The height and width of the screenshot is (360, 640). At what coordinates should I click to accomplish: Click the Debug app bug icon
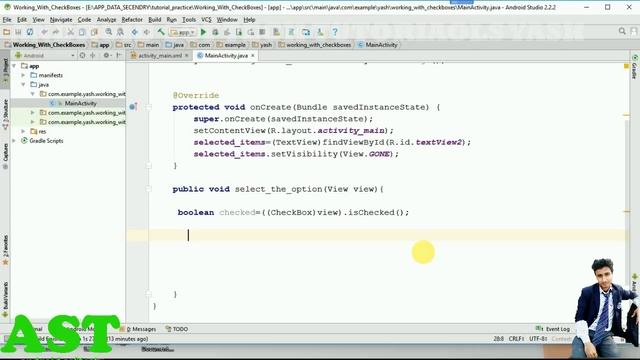pyautogui.click(x=215, y=32)
